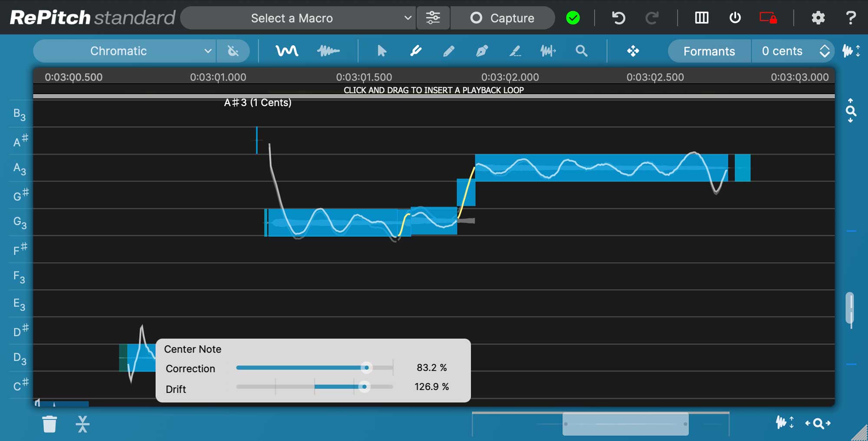Viewport: 868px width, 441px height.
Task: Click the merge notes icon beside trash
Action: tap(82, 424)
